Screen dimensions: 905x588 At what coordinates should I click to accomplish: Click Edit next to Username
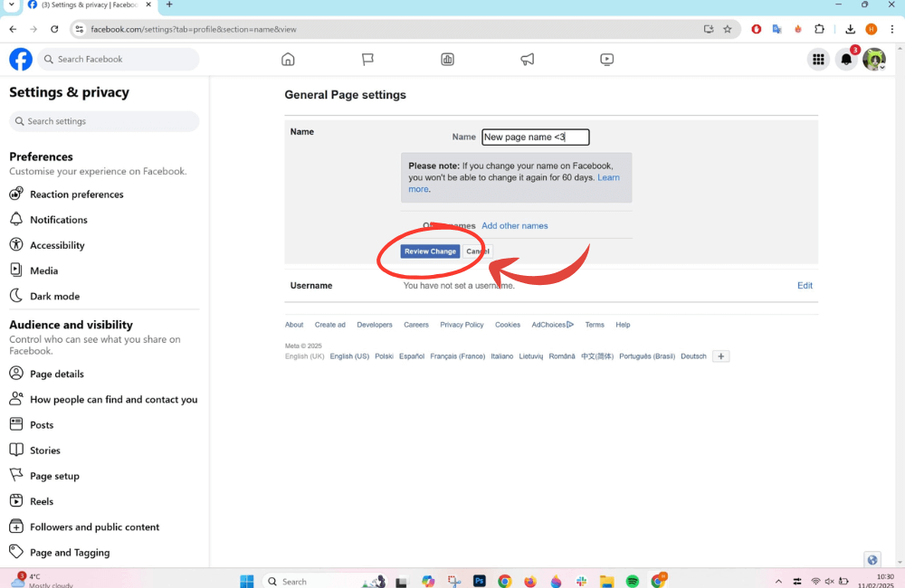tap(805, 286)
